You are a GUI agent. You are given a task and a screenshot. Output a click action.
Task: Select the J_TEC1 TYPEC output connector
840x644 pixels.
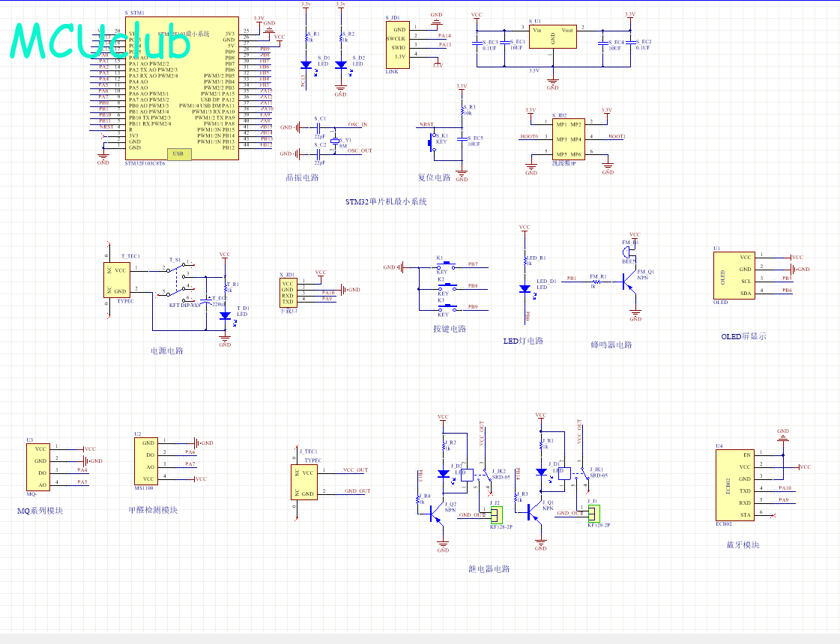pos(303,482)
